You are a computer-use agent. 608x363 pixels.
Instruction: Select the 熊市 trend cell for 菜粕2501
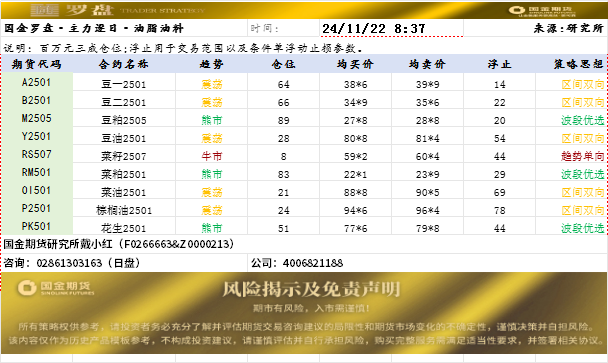pos(212,174)
